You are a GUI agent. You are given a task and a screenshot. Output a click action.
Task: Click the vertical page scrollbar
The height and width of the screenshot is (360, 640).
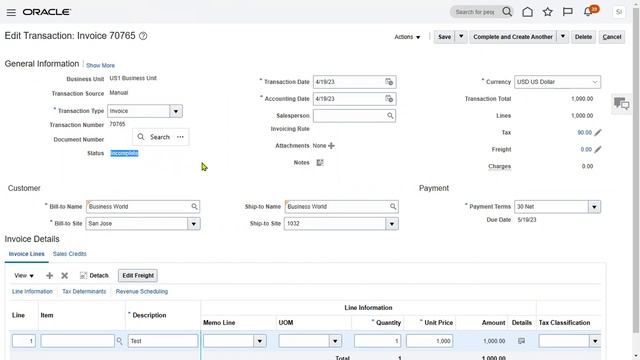click(x=636, y=171)
